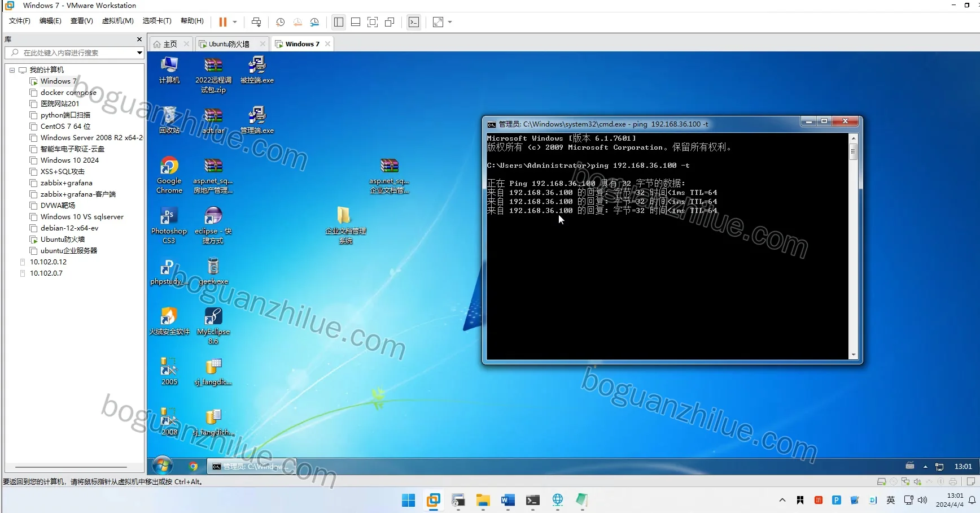Open Word from the host taskbar
The height and width of the screenshot is (513, 980).
tap(508, 500)
